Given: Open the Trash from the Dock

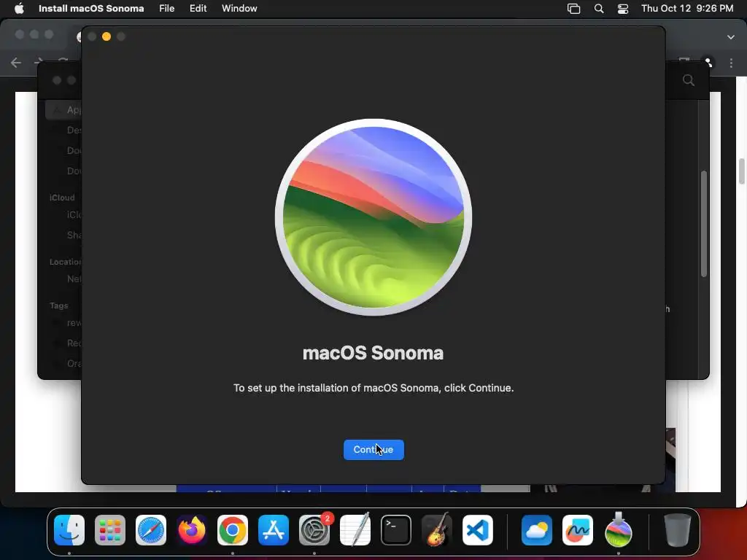Looking at the screenshot, I should [x=678, y=529].
